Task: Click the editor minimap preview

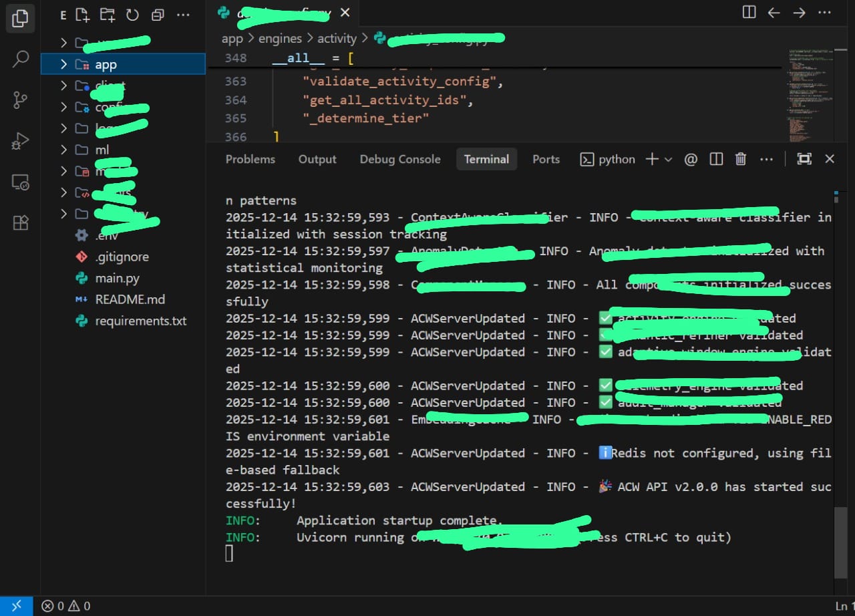Action: [809, 94]
